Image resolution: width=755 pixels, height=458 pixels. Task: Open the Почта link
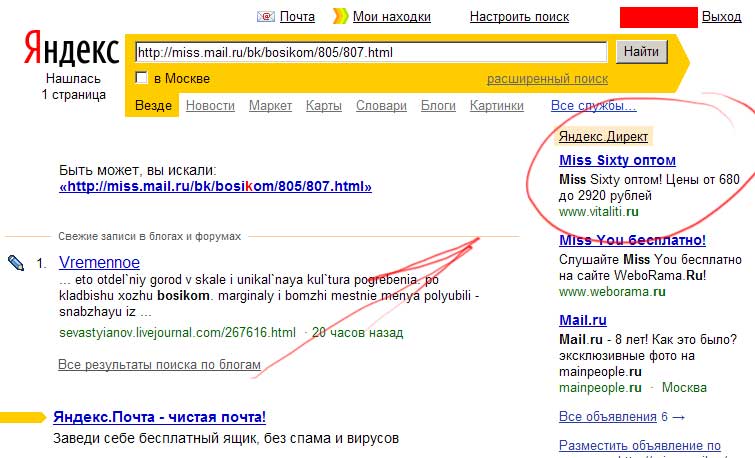(297, 17)
